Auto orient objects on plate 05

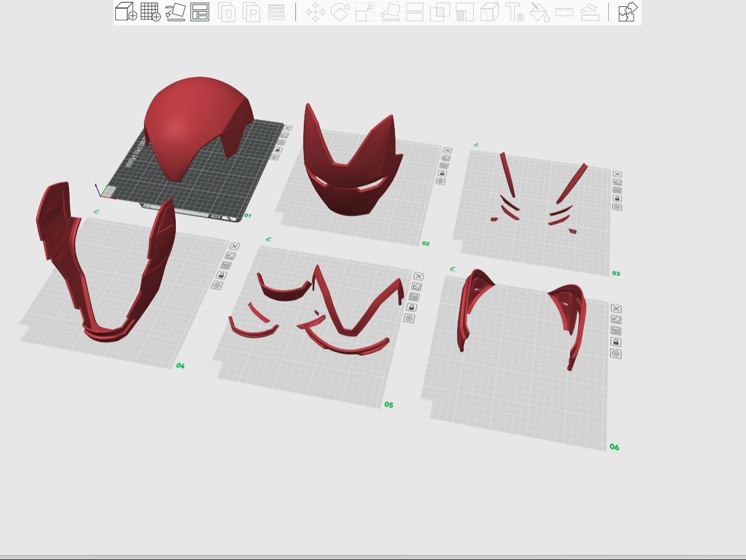416,286
